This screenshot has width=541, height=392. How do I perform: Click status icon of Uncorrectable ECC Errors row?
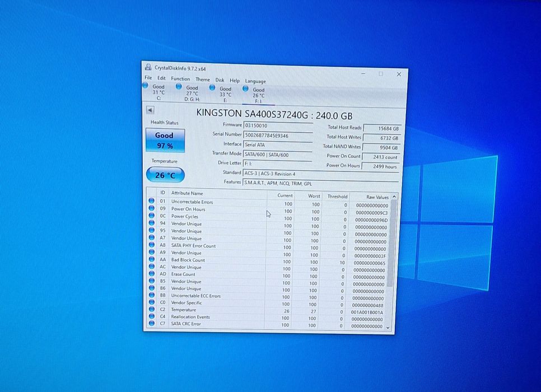point(151,295)
